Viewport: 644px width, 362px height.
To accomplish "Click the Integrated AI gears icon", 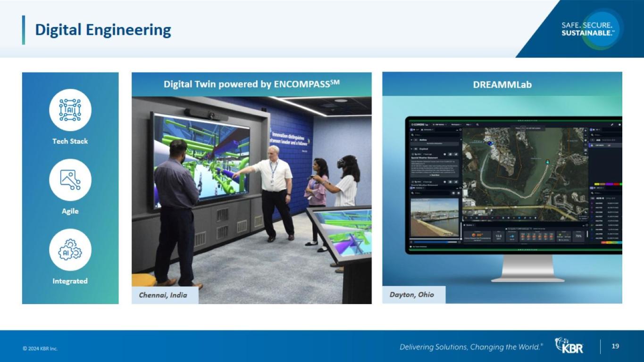I will click(70, 249).
